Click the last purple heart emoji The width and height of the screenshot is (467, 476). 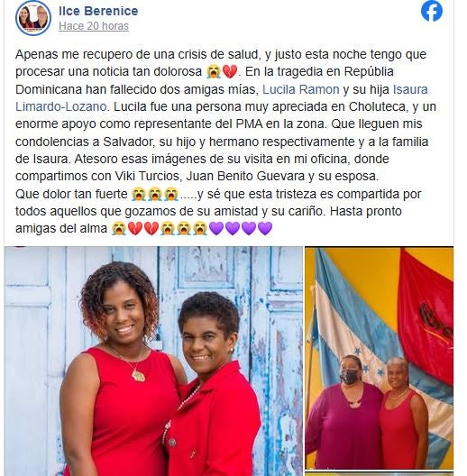[x=265, y=228]
